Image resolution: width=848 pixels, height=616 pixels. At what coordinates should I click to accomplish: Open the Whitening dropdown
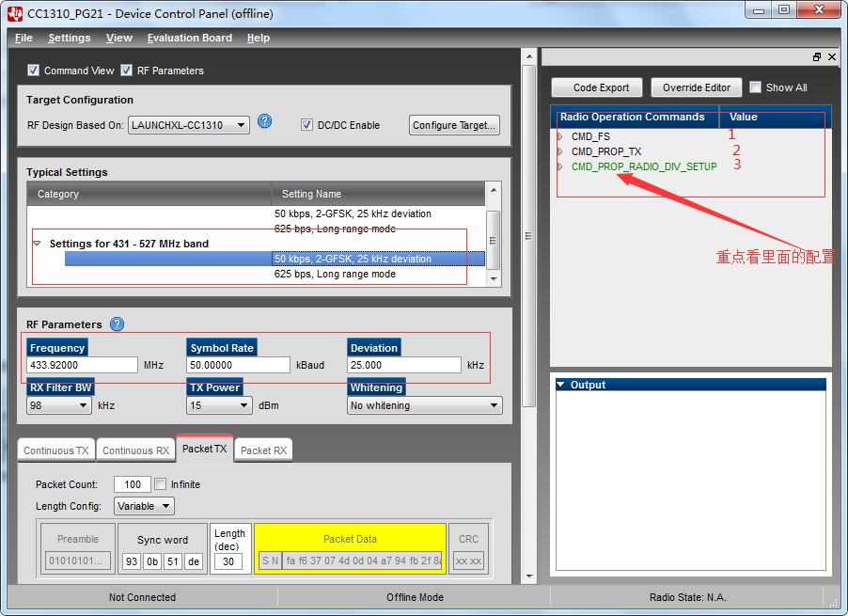coord(425,405)
